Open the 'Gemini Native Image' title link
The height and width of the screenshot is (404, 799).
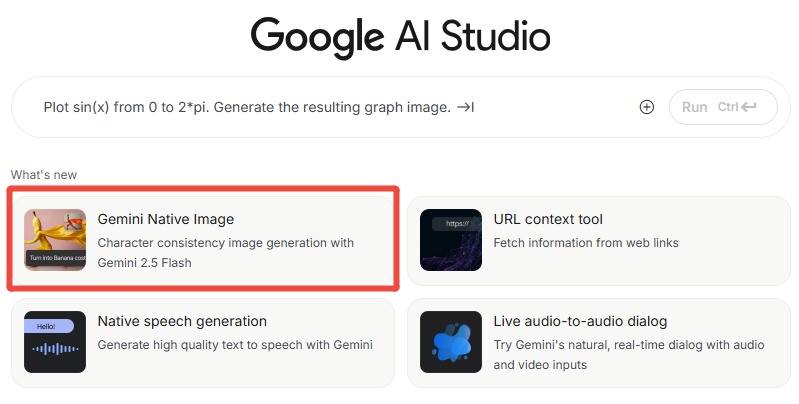pos(165,219)
